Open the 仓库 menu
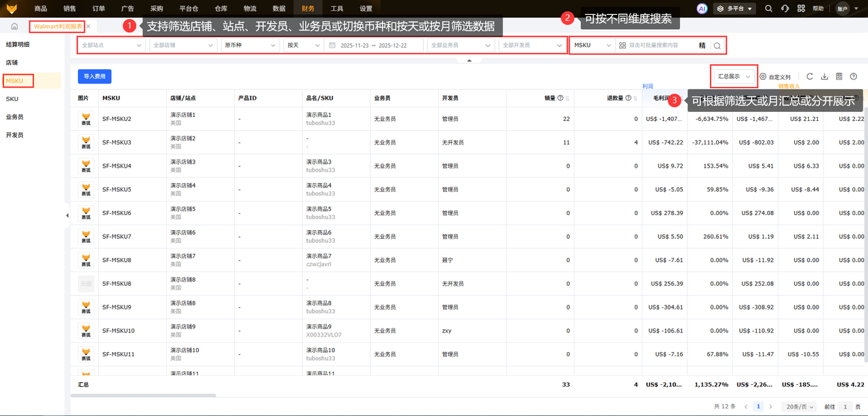The height and width of the screenshot is (416, 868). click(221, 9)
